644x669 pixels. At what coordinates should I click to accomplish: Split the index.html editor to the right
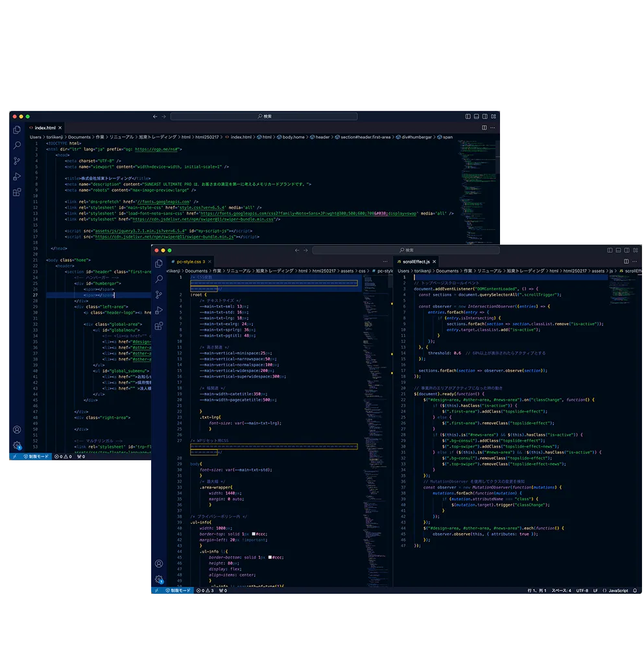(484, 128)
